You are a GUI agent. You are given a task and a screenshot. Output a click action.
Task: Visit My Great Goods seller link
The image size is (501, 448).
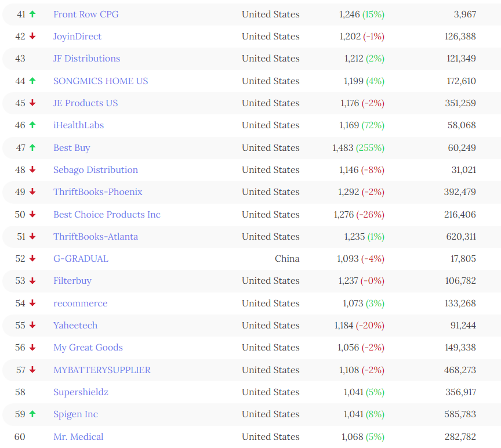(x=88, y=348)
